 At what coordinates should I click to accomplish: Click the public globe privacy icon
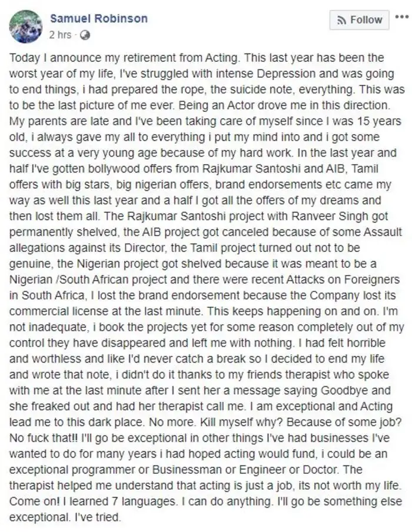(85, 35)
